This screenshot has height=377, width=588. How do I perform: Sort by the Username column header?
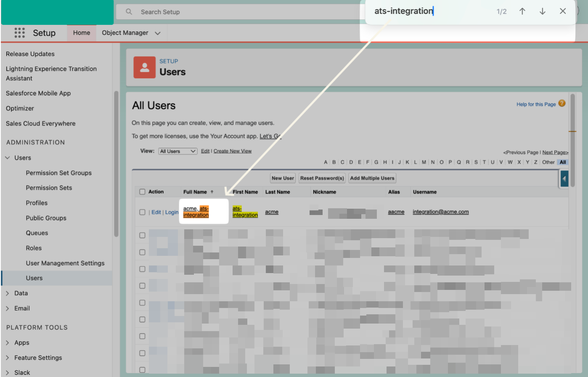(425, 192)
